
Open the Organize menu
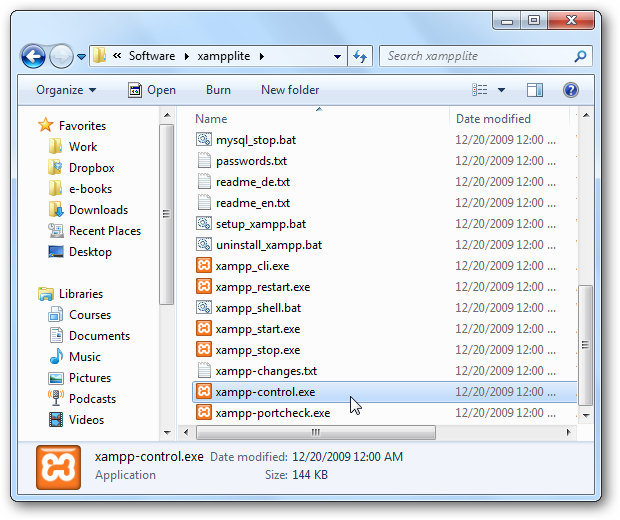coord(66,90)
